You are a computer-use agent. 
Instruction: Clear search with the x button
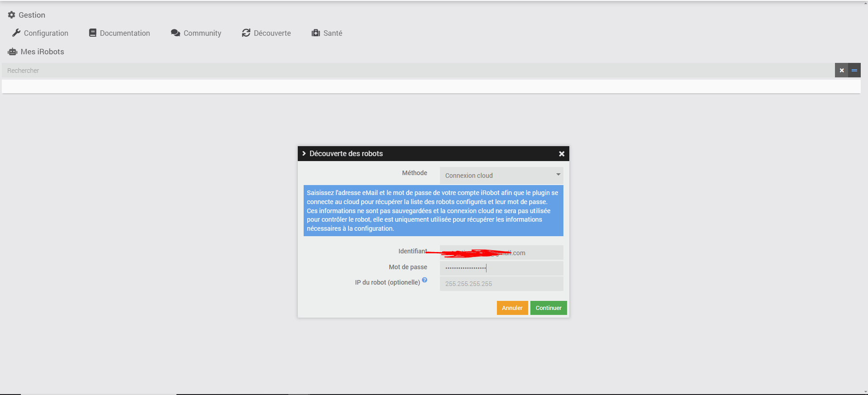point(841,71)
